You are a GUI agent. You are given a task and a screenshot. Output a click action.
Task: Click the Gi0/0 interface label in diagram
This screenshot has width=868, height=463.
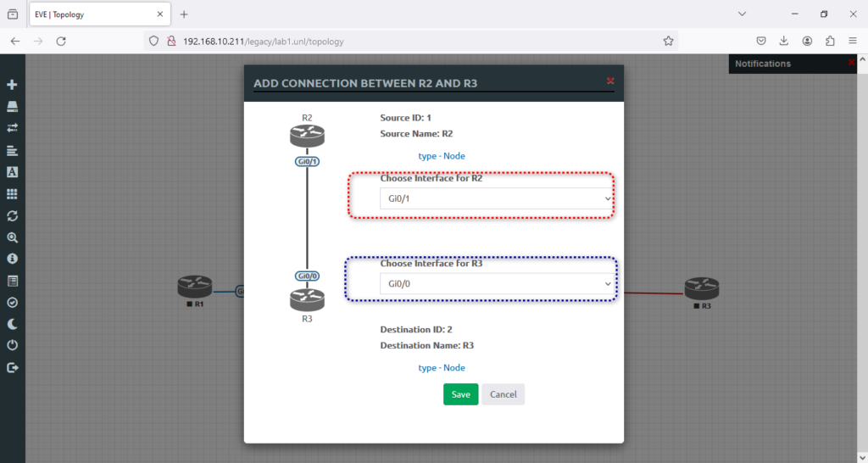click(x=307, y=276)
